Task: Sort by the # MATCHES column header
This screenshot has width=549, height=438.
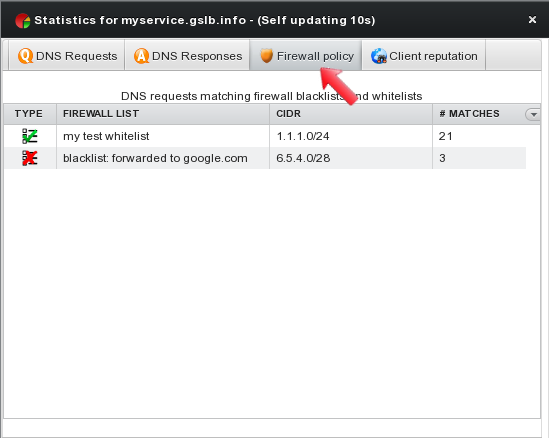Action: [x=479, y=114]
